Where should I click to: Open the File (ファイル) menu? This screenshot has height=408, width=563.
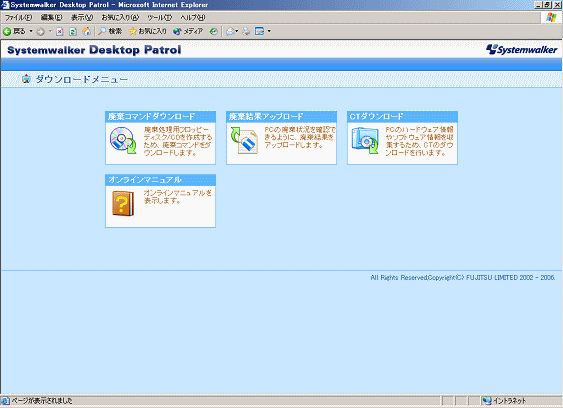pyautogui.click(x=18, y=17)
